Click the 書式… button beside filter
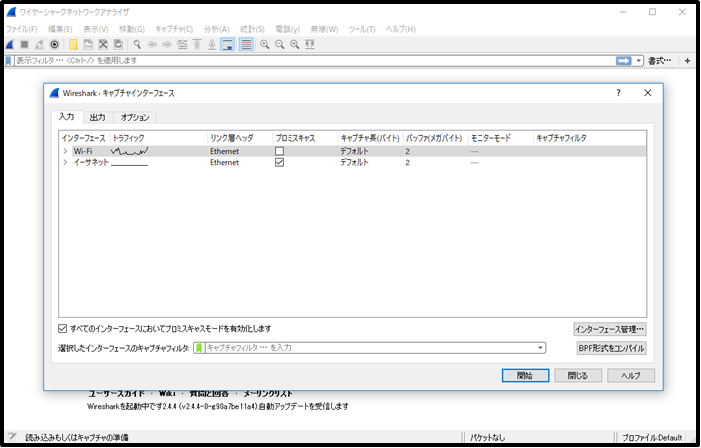The image size is (701, 448). pos(660,61)
